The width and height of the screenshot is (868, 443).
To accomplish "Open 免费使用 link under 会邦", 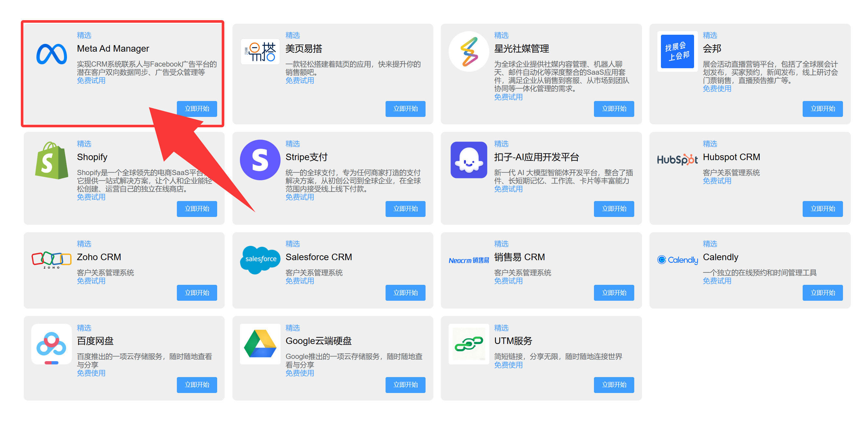I will (717, 89).
